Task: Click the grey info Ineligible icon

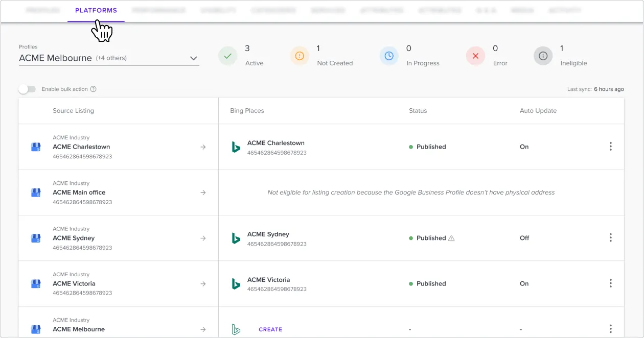Action: click(x=543, y=56)
